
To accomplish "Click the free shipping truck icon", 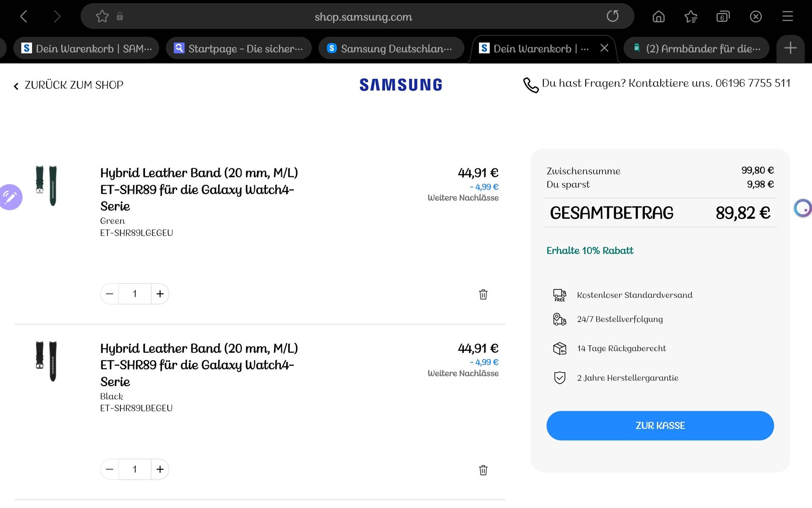I will [x=560, y=295].
